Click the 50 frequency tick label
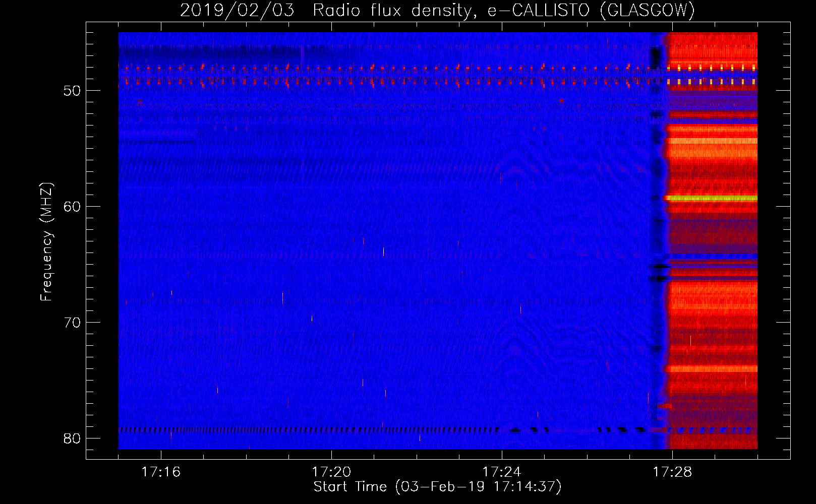This screenshot has width=816, height=504. [x=72, y=91]
